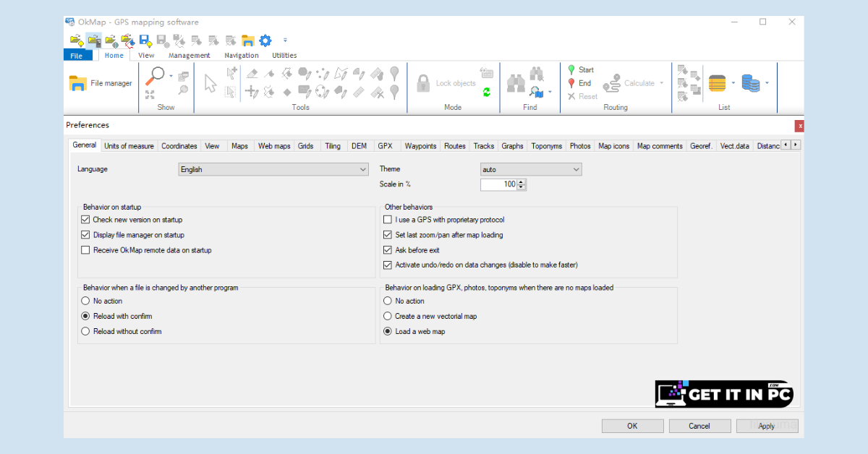The height and width of the screenshot is (454, 868).
Task: Click the blue gear preferences icon in quick toolbar
Action: pyautogui.click(x=265, y=40)
